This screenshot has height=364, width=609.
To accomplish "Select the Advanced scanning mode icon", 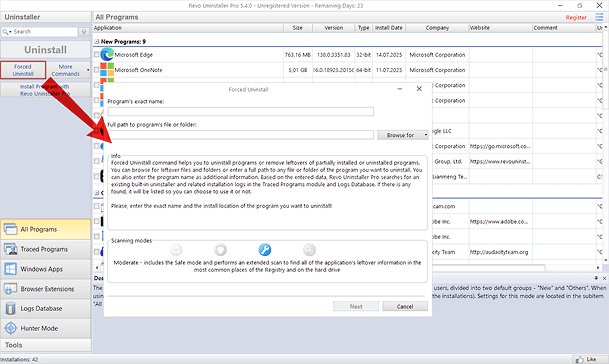I will [x=309, y=250].
